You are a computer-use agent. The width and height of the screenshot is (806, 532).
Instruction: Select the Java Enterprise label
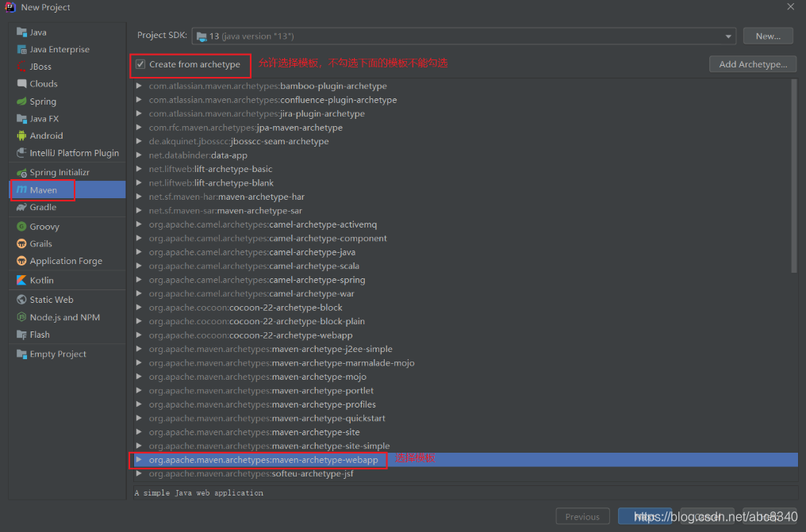coord(59,49)
